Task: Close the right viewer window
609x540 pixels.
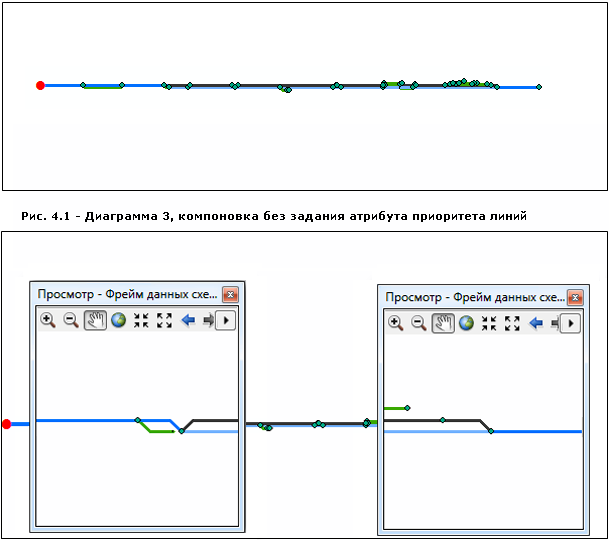Action: tap(577, 297)
